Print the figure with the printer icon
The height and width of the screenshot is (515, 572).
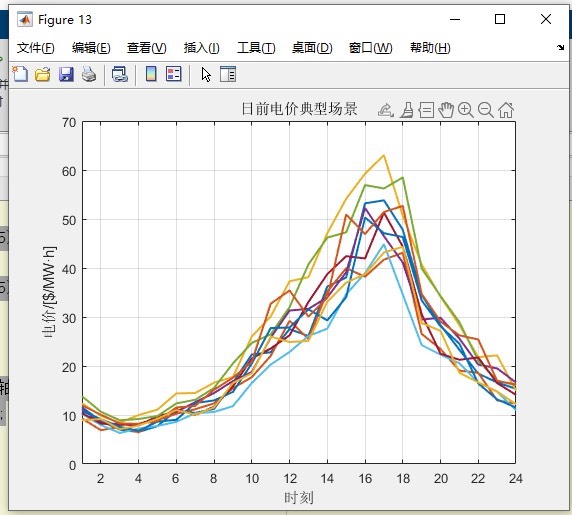[x=89, y=74]
